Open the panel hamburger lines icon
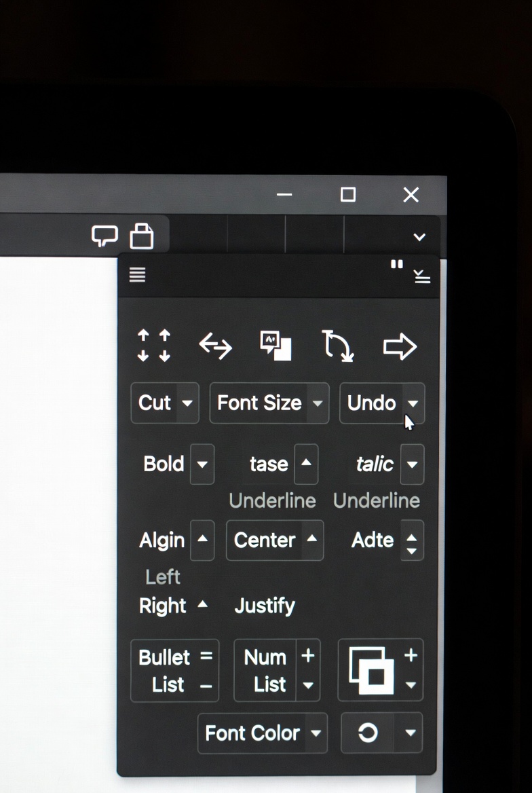Viewport: 532px width, 793px height. click(x=137, y=275)
